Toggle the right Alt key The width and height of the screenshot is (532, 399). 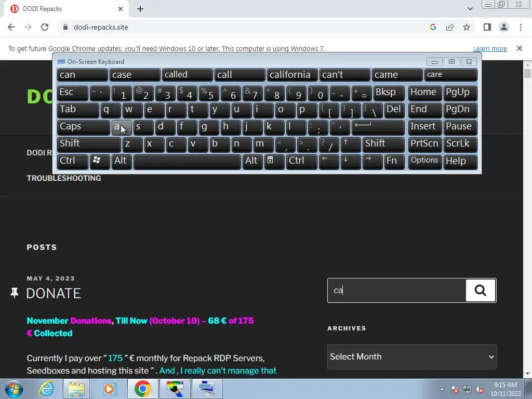tap(252, 162)
